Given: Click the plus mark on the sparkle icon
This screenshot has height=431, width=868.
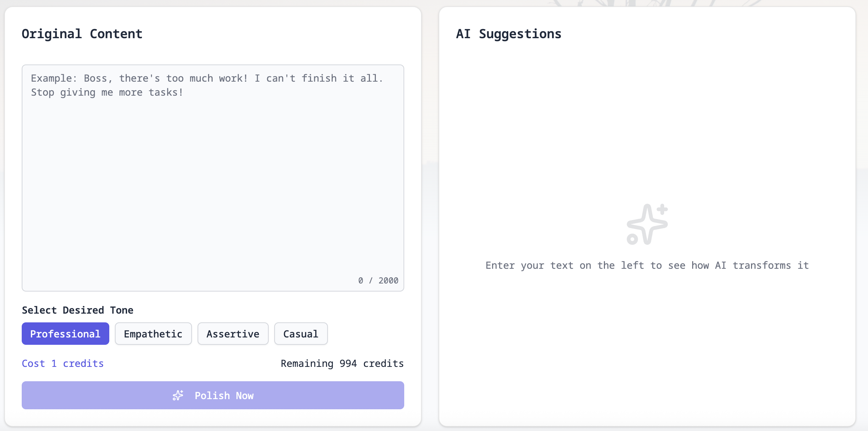Looking at the screenshot, I should click(x=662, y=209).
